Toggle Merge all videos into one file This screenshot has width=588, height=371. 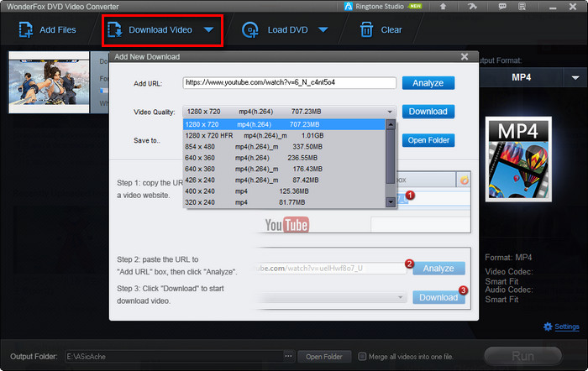(362, 357)
